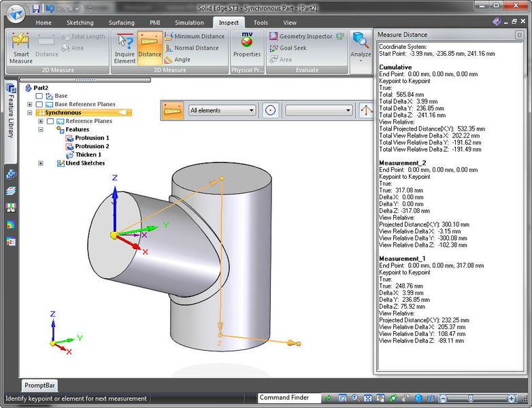532x408 pixels.
Task: Open the Customize Quick Access dropdown
Action: [x=90, y=8]
